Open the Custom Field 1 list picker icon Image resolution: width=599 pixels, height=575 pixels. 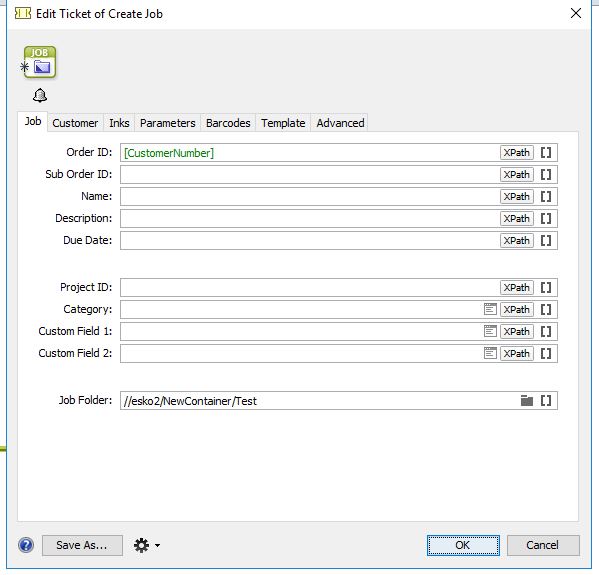tap(490, 331)
